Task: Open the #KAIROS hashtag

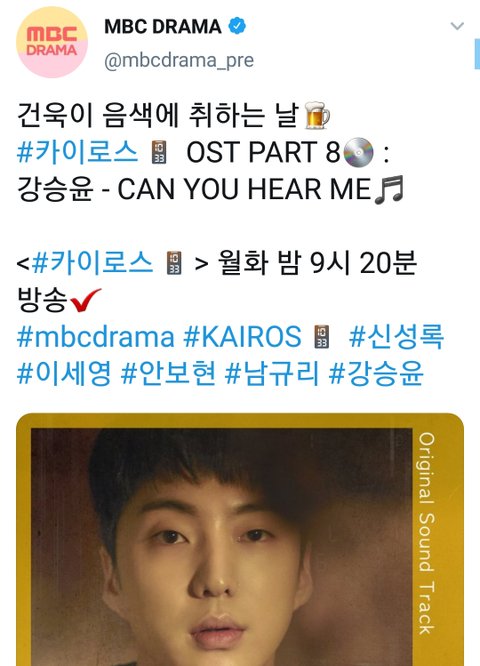Action: pos(242,336)
